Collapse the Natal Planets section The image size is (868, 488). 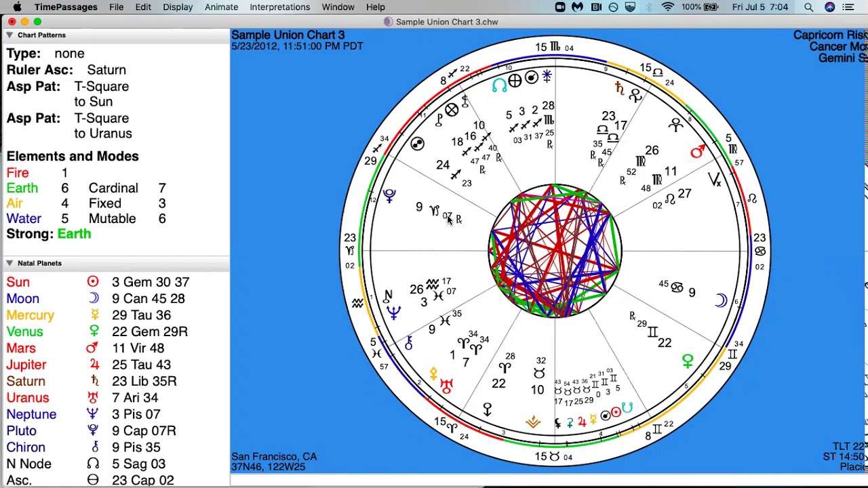9,263
